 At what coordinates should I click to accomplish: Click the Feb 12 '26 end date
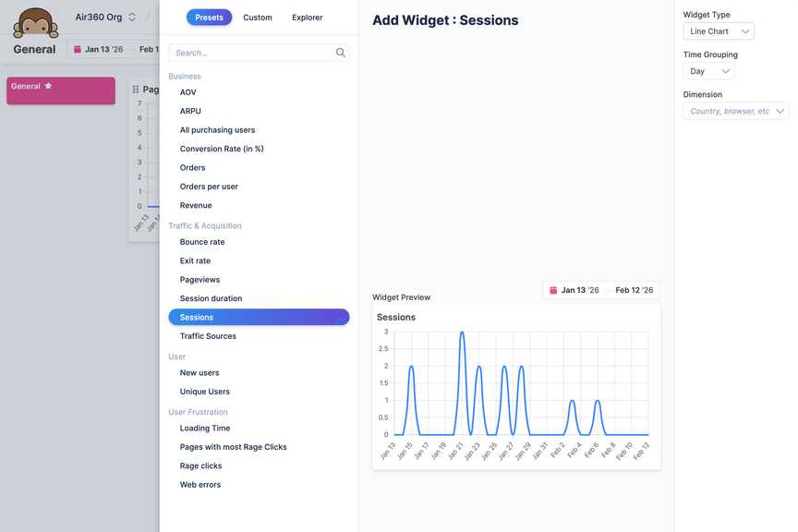634,290
